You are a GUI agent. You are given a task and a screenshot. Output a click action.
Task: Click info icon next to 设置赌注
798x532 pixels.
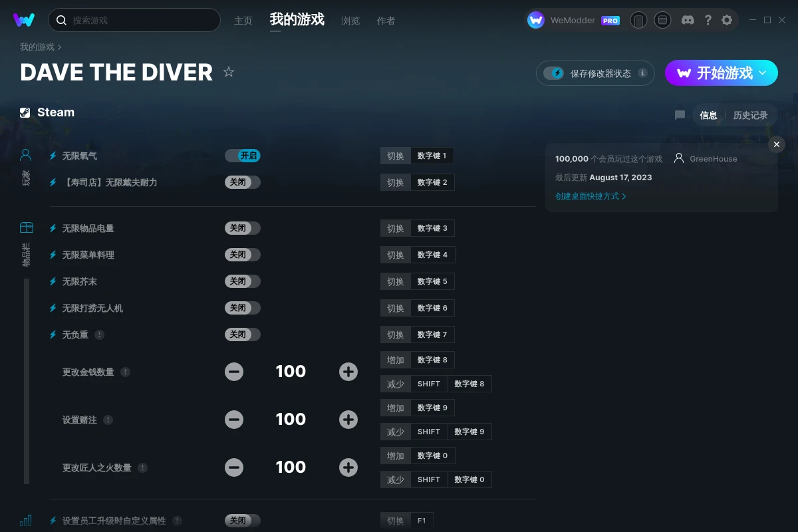[x=108, y=420]
